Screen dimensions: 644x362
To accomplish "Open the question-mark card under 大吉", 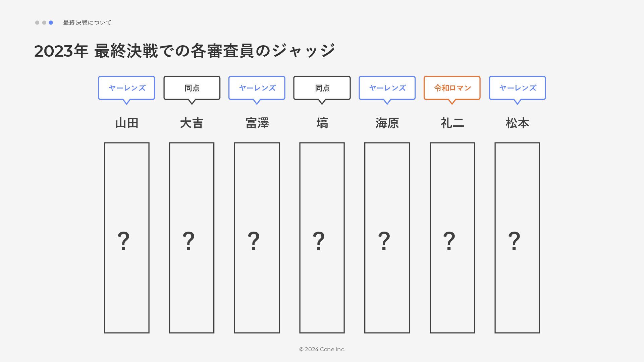I will [192, 238].
